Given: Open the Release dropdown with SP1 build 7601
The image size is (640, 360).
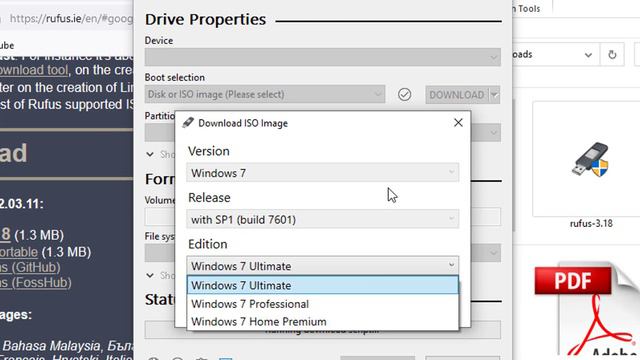Looking at the screenshot, I should [x=322, y=219].
